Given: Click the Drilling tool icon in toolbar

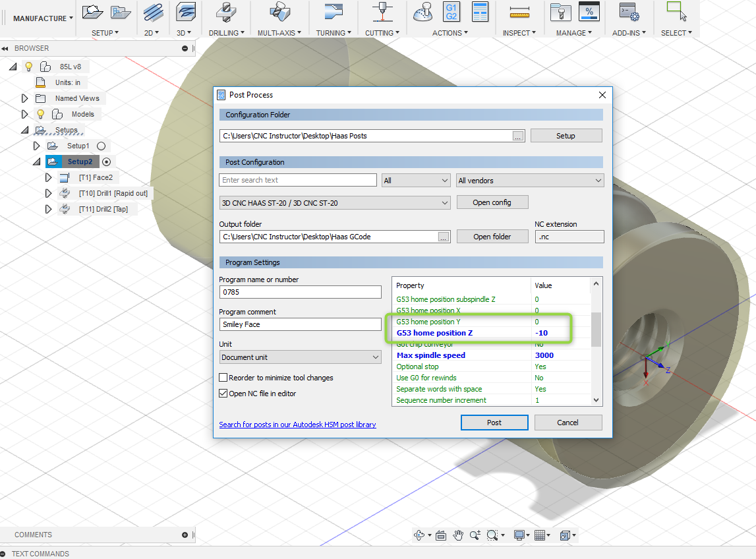Looking at the screenshot, I should pyautogui.click(x=227, y=13).
